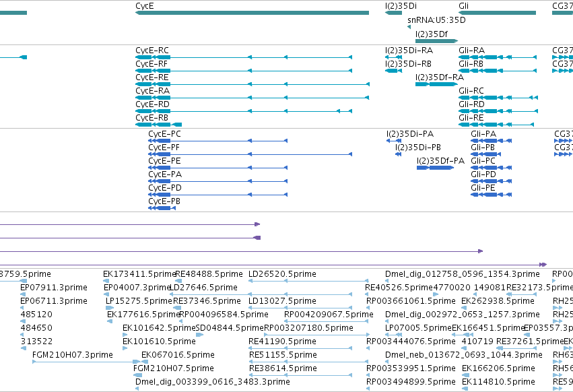Image resolution: width=573 pixels, height=392 pixels.
Task: Click the l(2)35Df-RA transcript label
Action: (440, 77)
